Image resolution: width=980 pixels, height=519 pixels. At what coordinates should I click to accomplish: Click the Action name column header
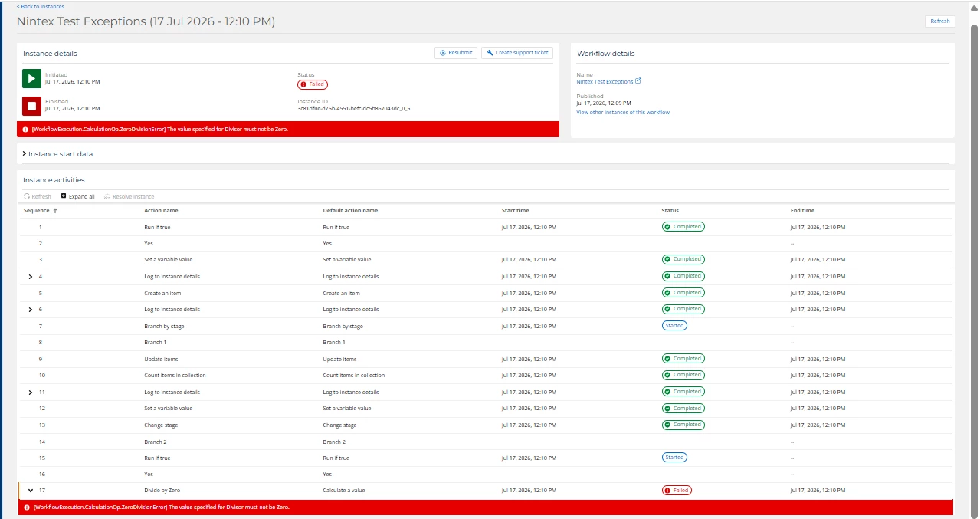(161, 211)
